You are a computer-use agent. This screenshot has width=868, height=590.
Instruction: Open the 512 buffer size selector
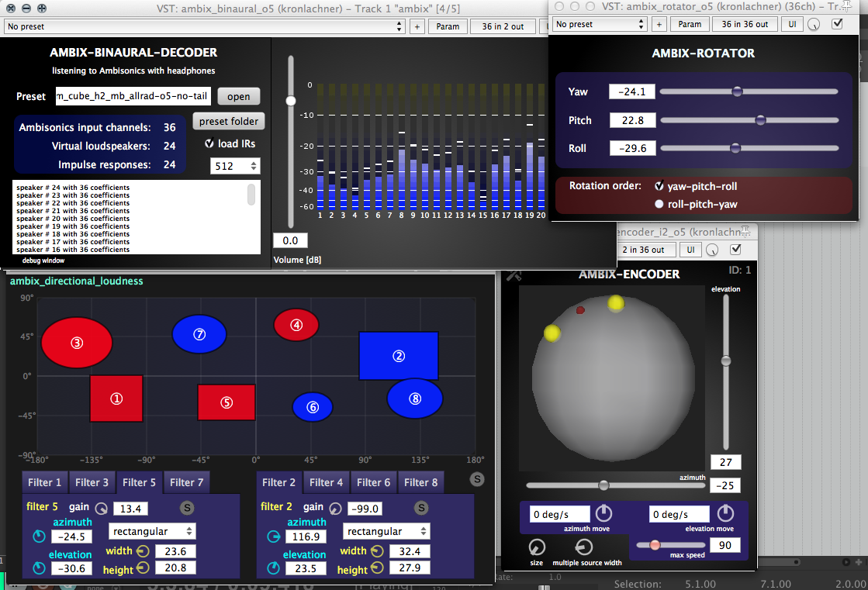click(x=235, y=166)
